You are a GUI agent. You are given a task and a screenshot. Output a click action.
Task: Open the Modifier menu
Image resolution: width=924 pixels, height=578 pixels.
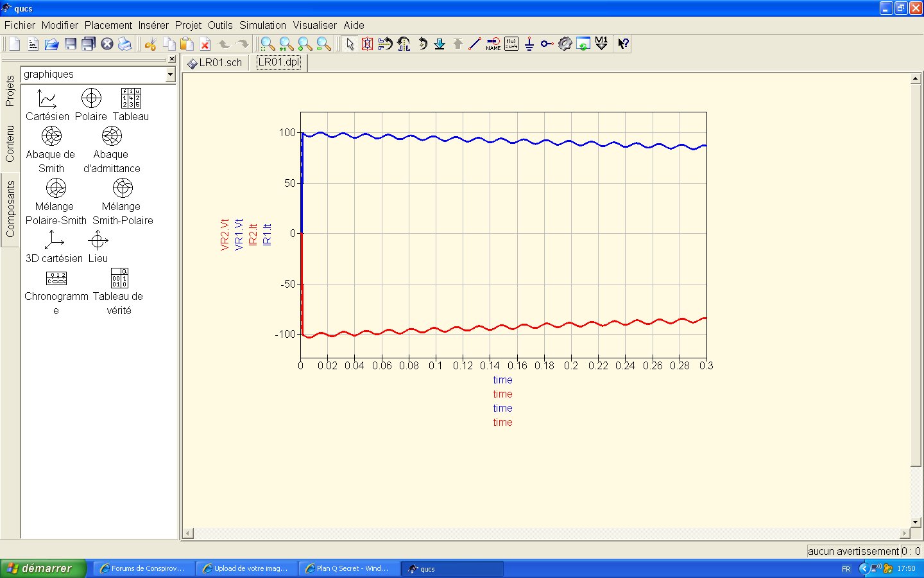pos(60,25)
